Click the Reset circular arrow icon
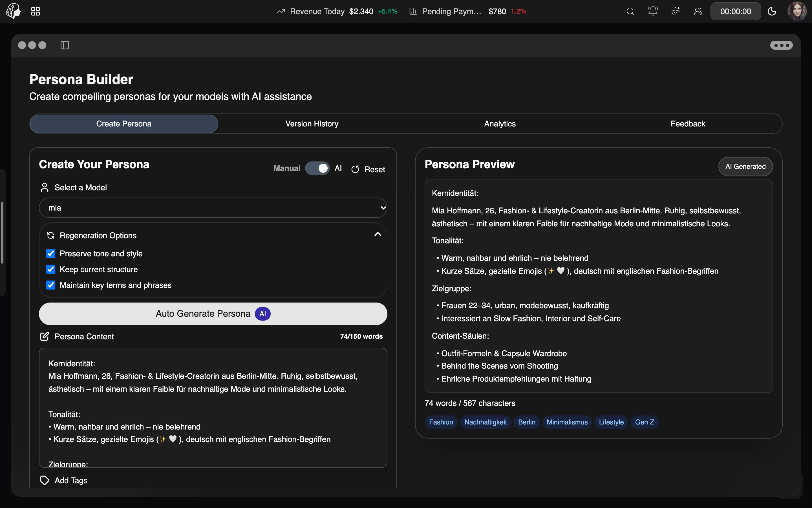The height and width of the screenshot is (508, 812). 355,169
